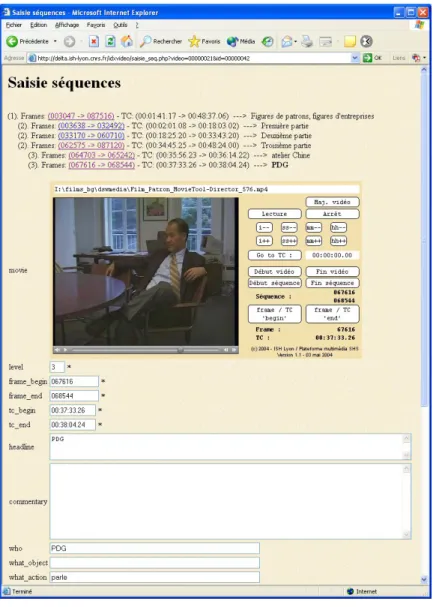This screenshot has height=607, width=433.
Task: Open the Favoris star toolbar button
Action: [204, 41]
